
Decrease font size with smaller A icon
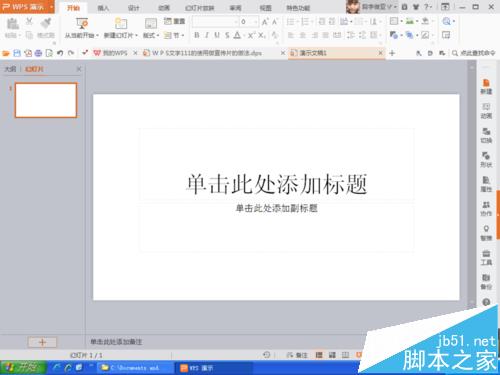275,22
